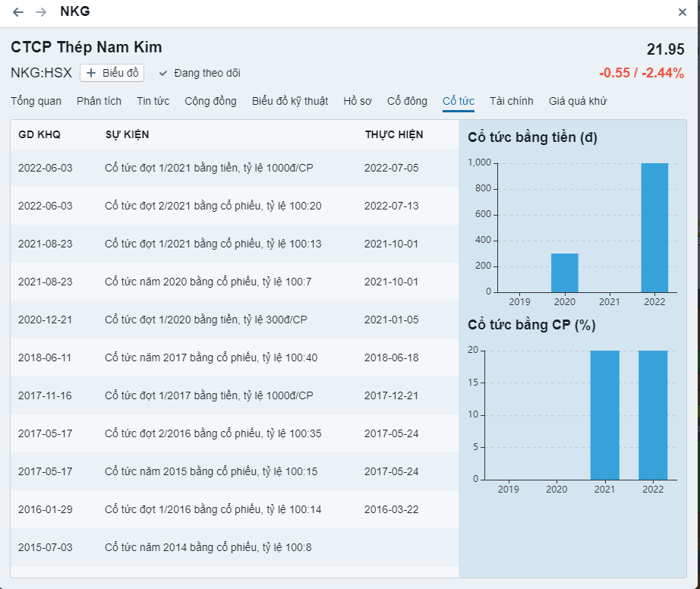Click the 2022 cash dividend bar

(x=654, y=228)
